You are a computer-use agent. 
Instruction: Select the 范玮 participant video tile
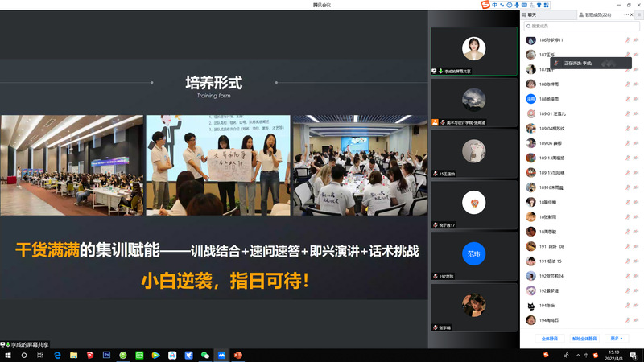[473, 257]
